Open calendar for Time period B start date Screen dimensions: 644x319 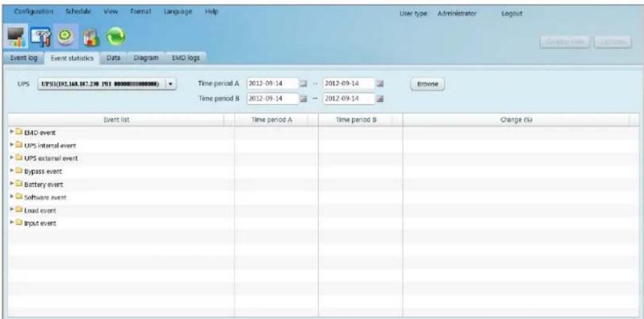click(303, 99)
